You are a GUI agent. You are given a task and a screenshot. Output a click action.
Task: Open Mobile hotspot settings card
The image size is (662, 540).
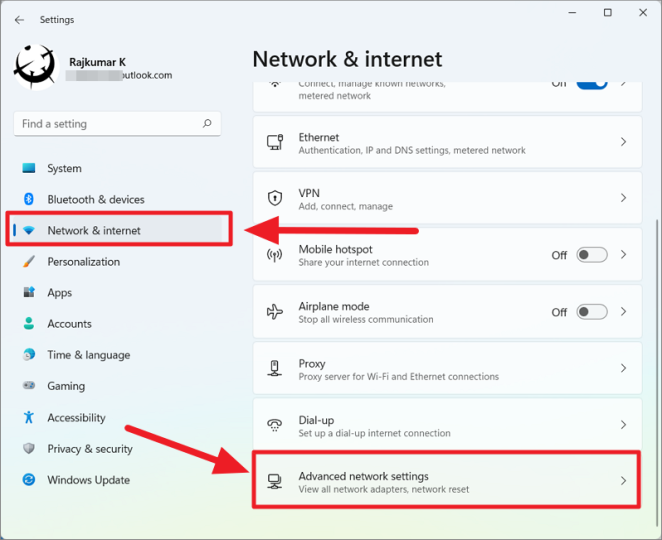[447, 255]
